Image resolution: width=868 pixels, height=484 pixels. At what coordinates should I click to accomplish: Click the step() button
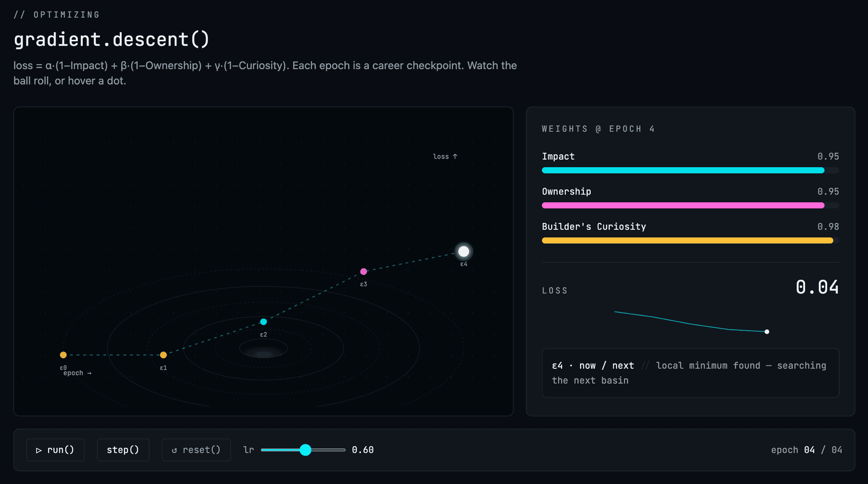point(123,450)
